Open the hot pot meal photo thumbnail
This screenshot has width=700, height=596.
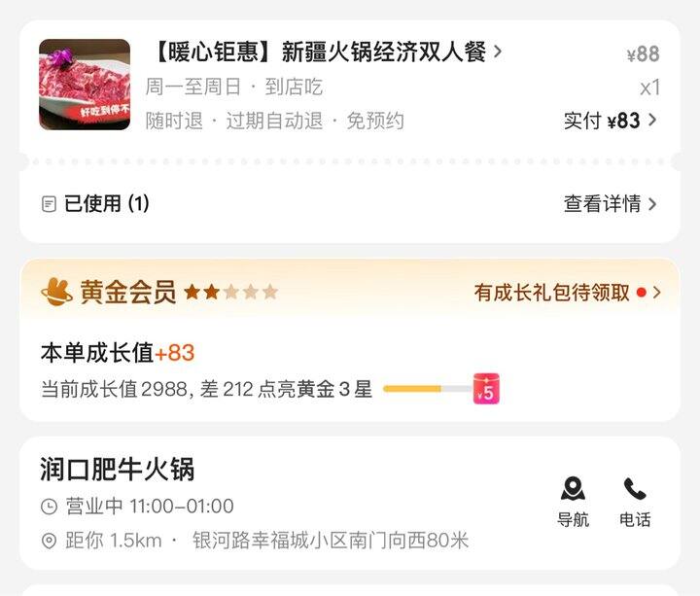85,85
